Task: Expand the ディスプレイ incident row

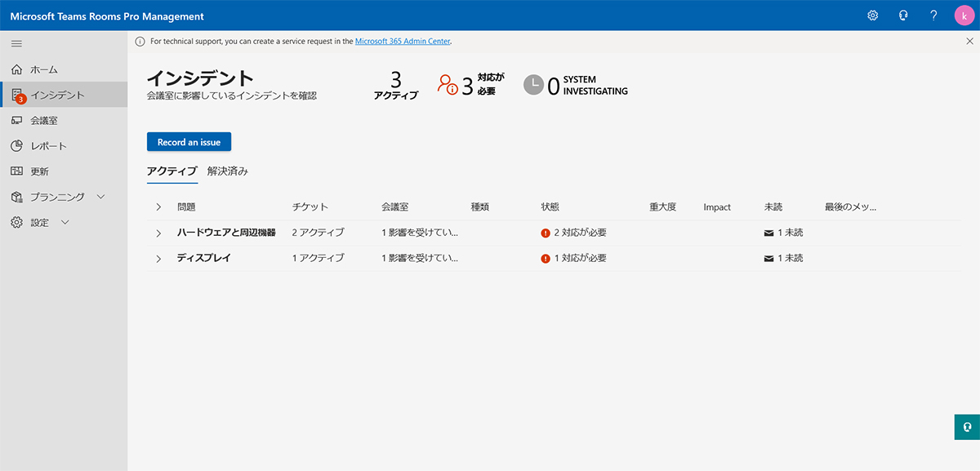Action: point(158,258)
